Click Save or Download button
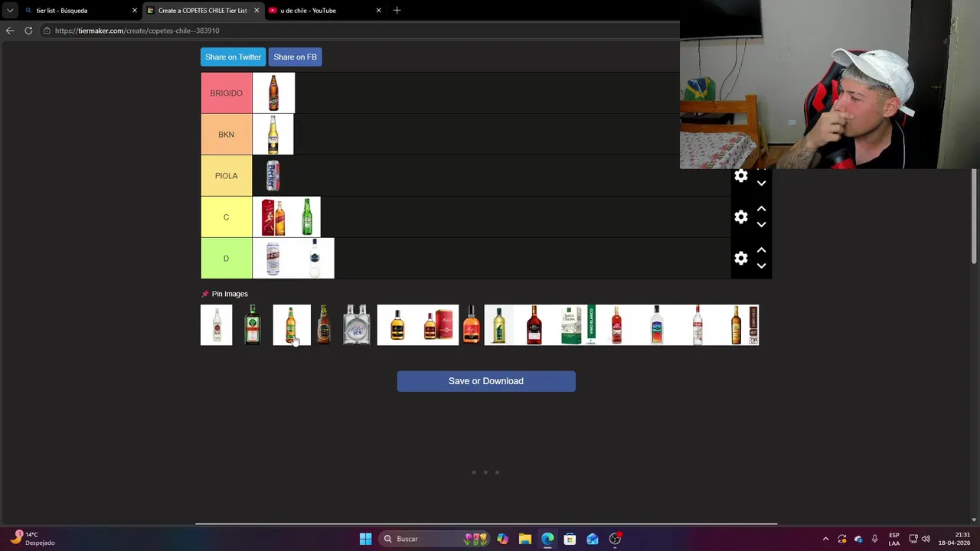 486,381
